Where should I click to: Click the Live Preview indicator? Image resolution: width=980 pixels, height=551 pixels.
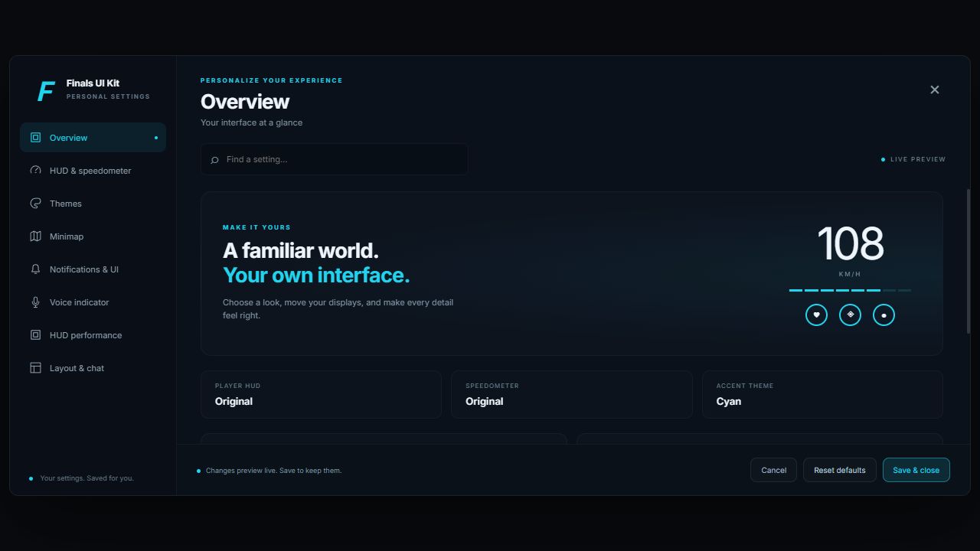[913, 159]
